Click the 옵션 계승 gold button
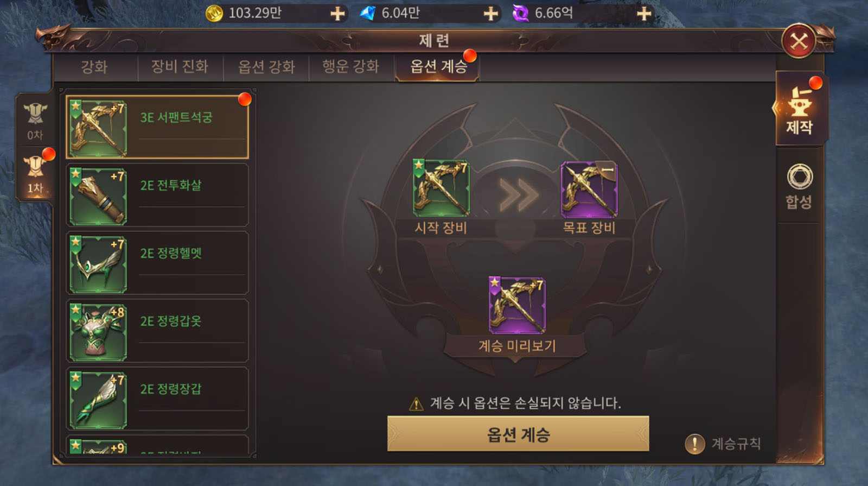Viewport: 868px width, 486px height. [x=518, y=434]
